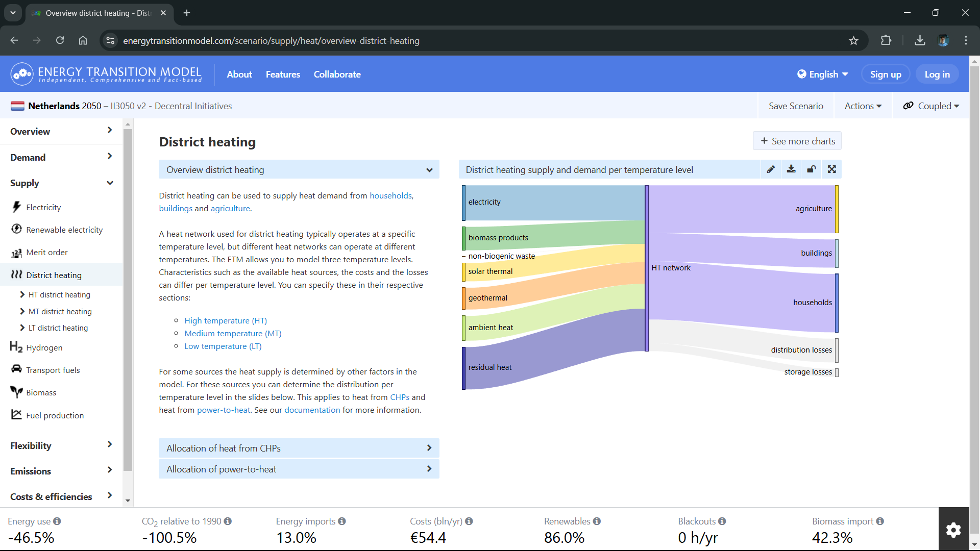Open the Actions dropdown menu
This screenshot has height=551, width=980.
point(863,106)
